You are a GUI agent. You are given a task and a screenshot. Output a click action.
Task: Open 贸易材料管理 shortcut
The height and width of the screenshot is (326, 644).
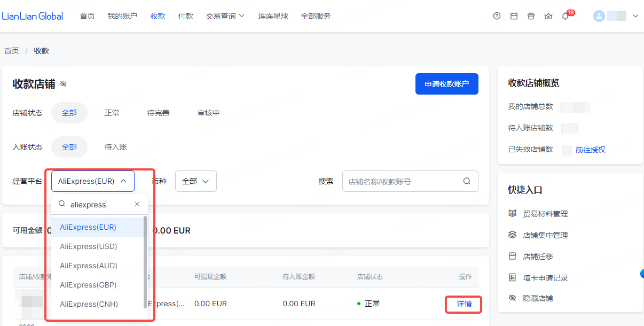(545, 214)
